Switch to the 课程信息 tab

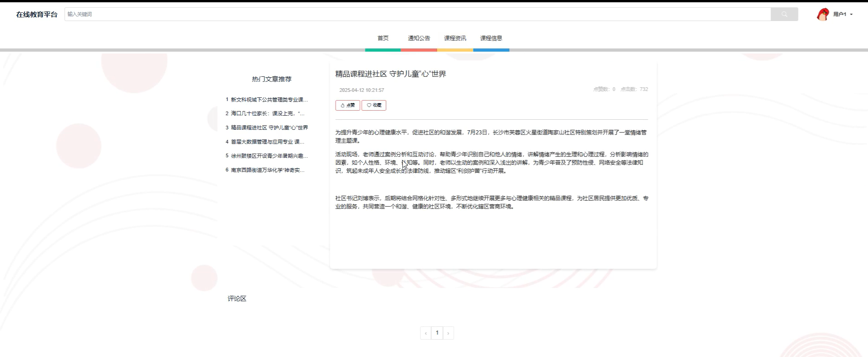[491, 38]
